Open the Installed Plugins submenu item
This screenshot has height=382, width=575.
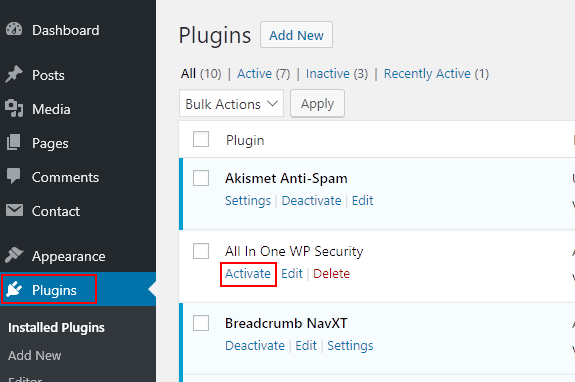point(56,327)
